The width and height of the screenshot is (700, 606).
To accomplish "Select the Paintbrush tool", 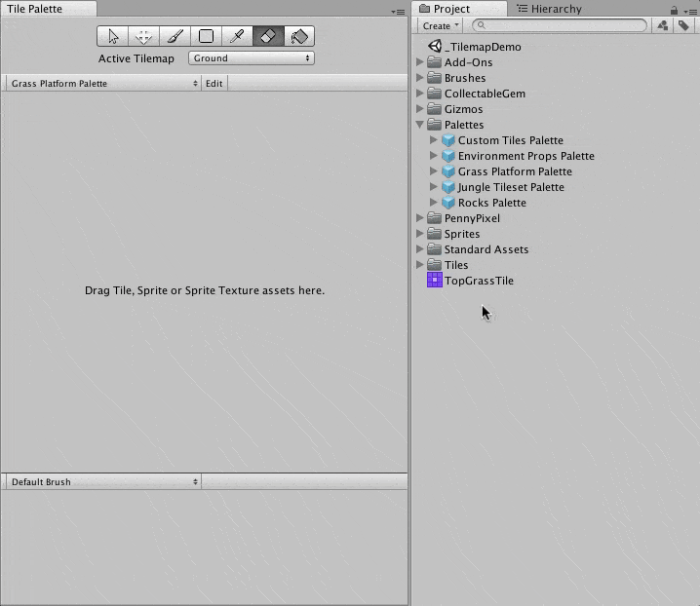I will [175, 36].
